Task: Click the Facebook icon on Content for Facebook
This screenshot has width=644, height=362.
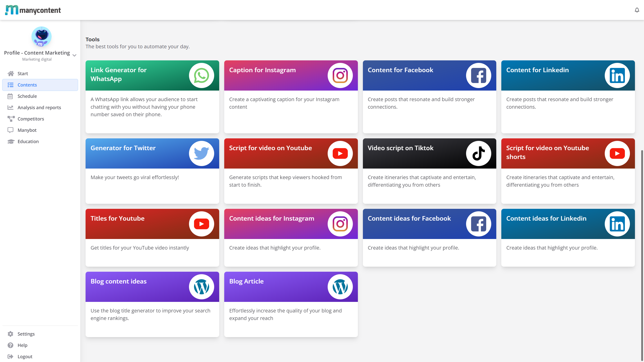Action: tap(478, 75)
